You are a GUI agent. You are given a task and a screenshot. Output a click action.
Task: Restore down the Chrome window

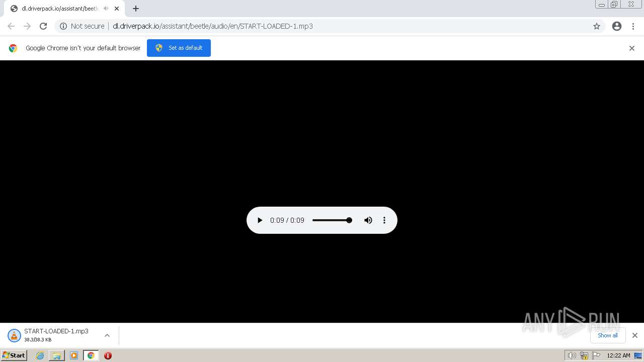(614, 5)
